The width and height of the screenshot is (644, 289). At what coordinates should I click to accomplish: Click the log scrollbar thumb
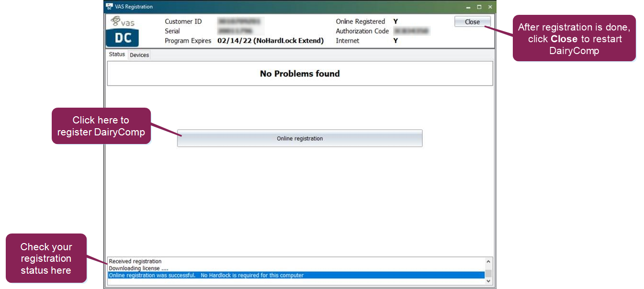coord(488,273)
